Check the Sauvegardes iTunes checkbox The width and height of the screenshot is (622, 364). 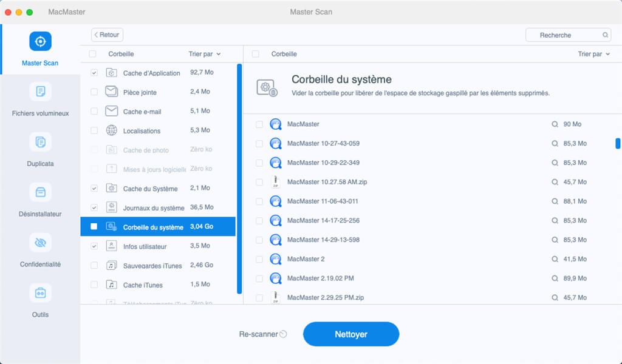94,265
